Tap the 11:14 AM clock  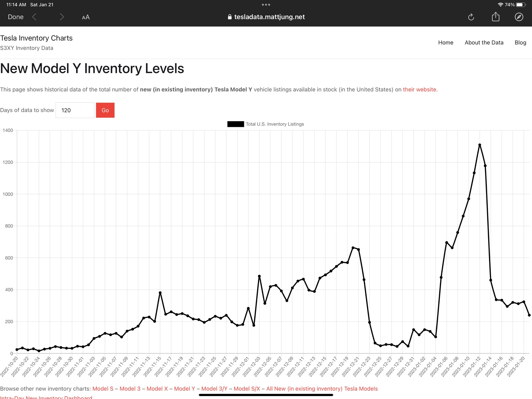click(x=16, y=5)
